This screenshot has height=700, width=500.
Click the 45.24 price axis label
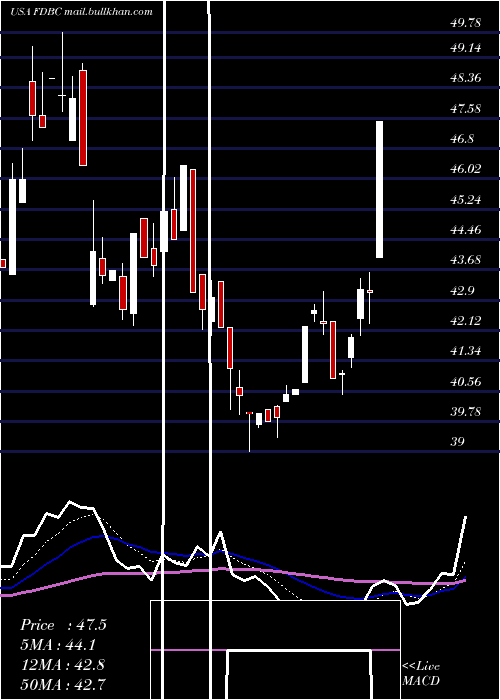tap(466, 200)
